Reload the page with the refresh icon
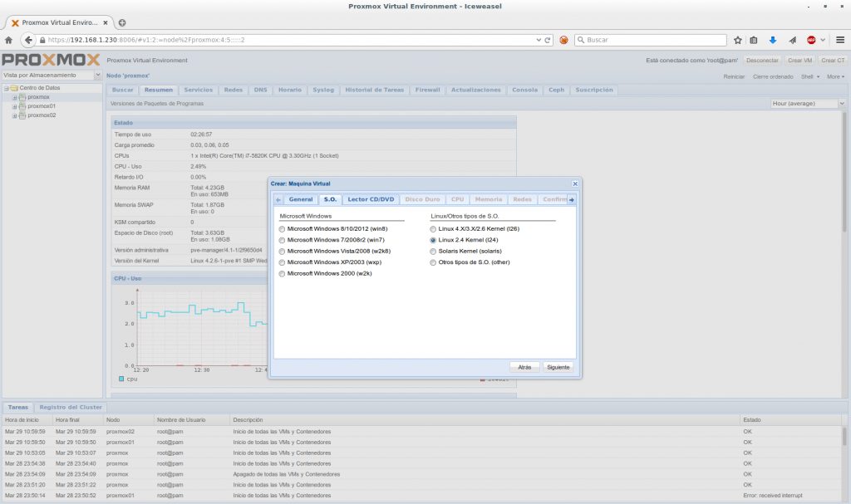The height and width of the screenshot is (504, 851). pos(548,39)
